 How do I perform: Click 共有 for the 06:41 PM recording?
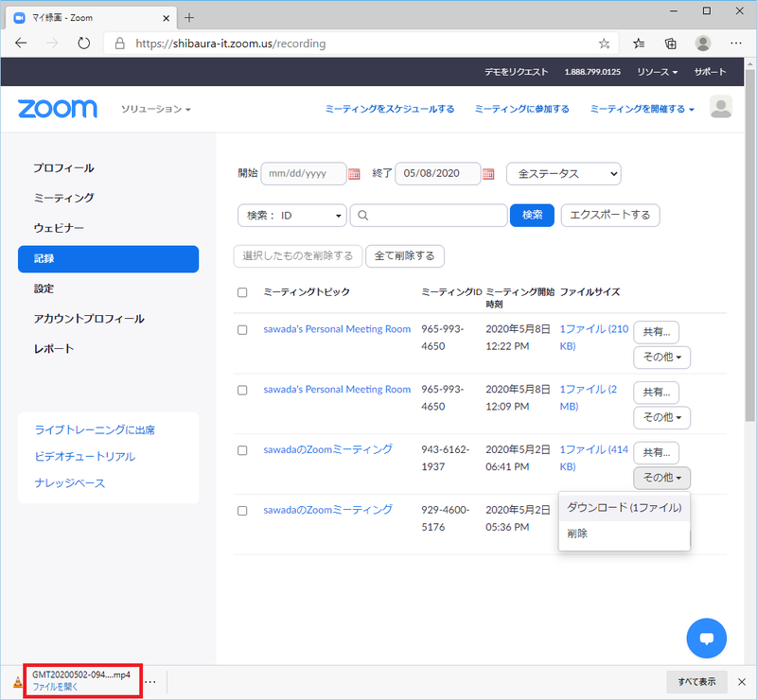656,453
